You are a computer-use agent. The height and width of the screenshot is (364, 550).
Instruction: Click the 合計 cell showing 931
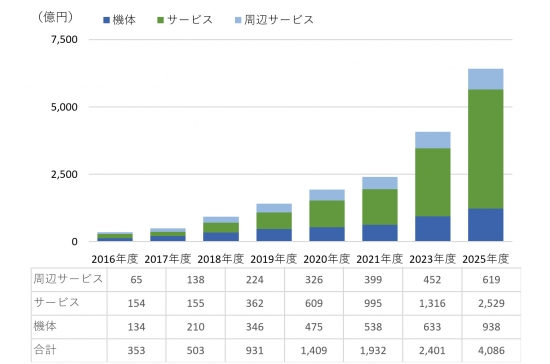point(255,350)
